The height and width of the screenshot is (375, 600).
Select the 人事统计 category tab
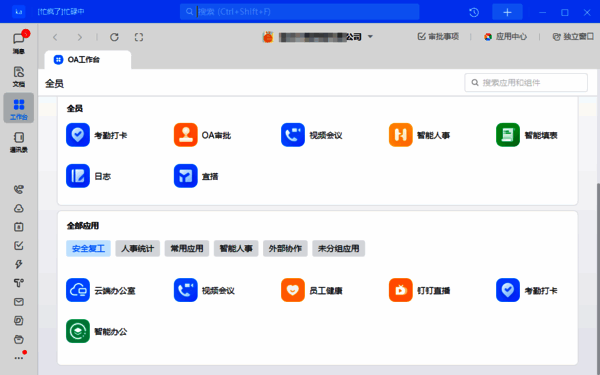click(x=137, y=248)
